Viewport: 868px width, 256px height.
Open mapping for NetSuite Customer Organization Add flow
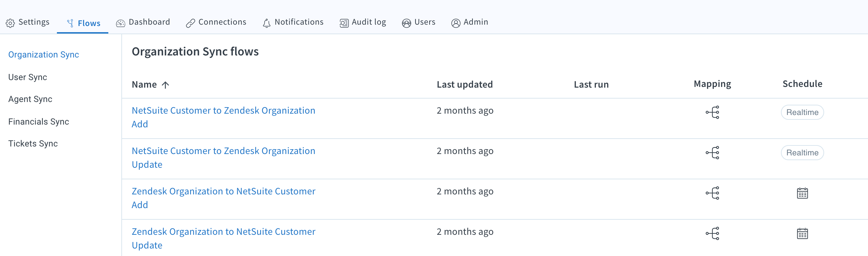712,112
